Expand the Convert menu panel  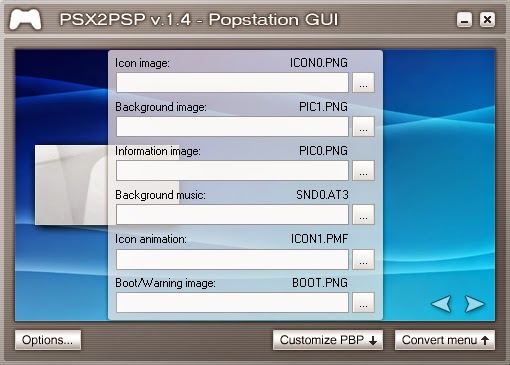(445, 340)
